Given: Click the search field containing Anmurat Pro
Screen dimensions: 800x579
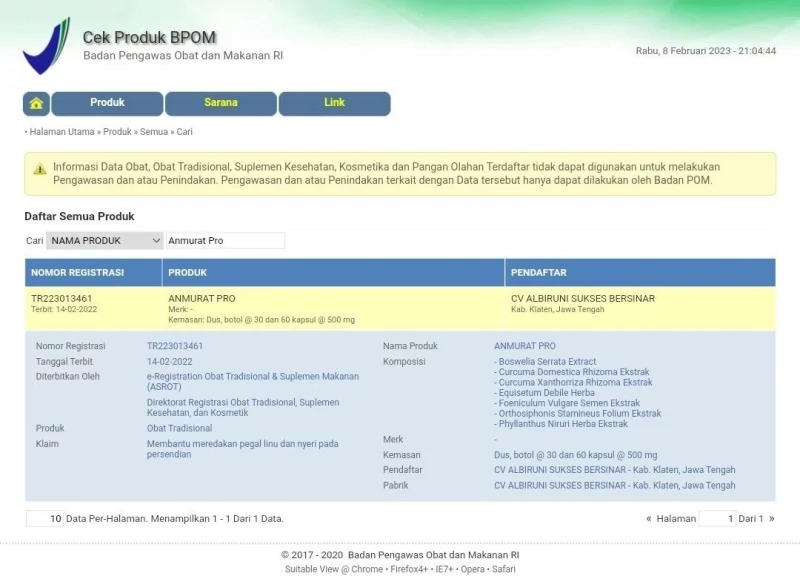Looking at the screenshot, I should [x=226, y=241].
